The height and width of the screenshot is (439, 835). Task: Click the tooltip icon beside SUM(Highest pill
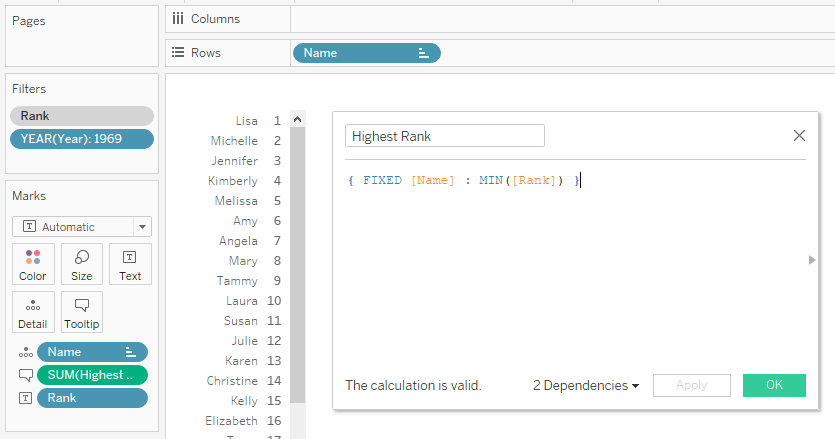click(25, 375)
